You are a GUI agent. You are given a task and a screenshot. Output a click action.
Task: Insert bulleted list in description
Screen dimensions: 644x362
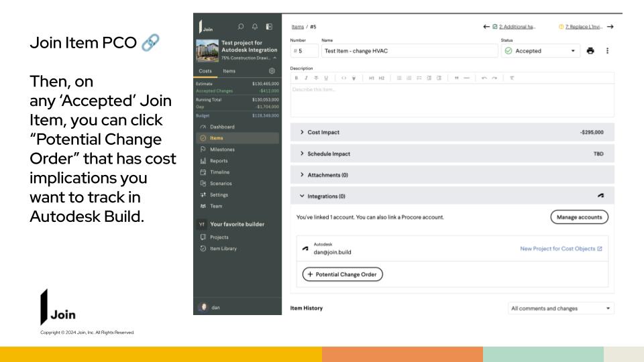coord(399,78)
